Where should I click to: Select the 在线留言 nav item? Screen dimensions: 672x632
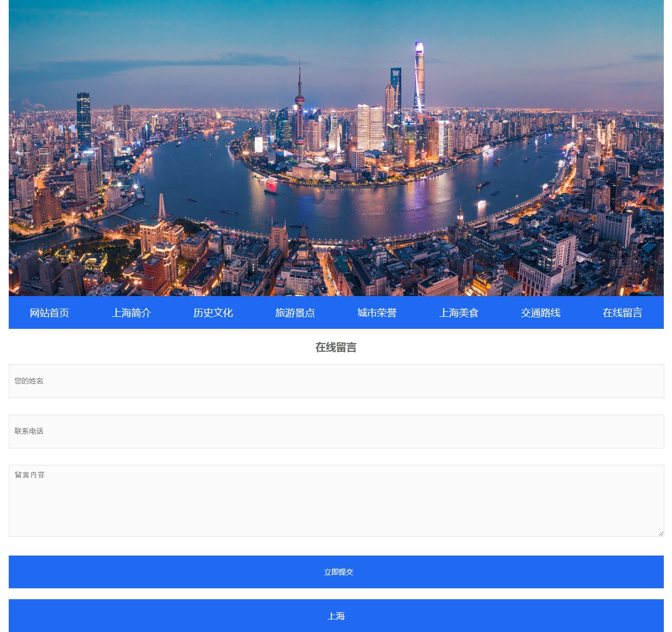point(622,312)
